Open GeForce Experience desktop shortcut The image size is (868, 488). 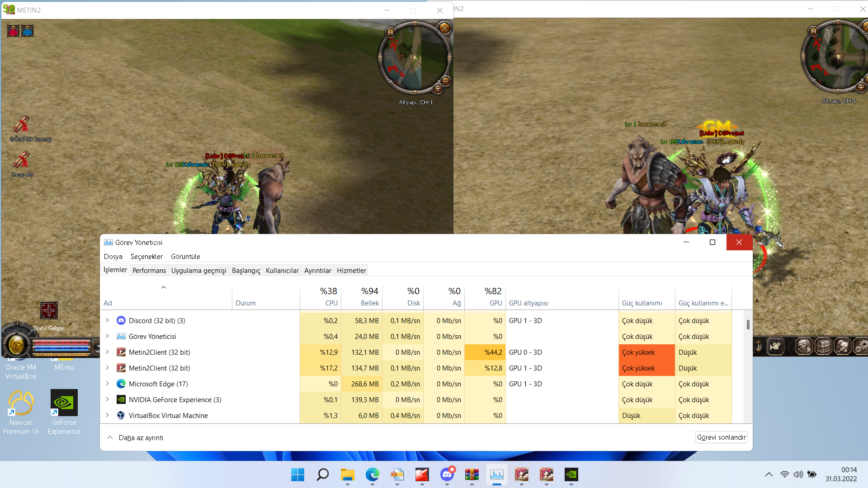[x=64, y=413]
